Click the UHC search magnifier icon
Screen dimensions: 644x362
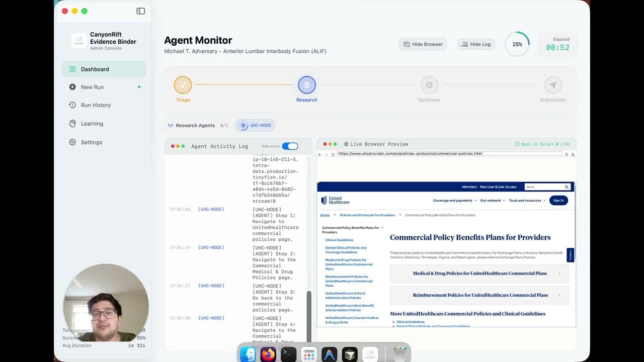567,187
